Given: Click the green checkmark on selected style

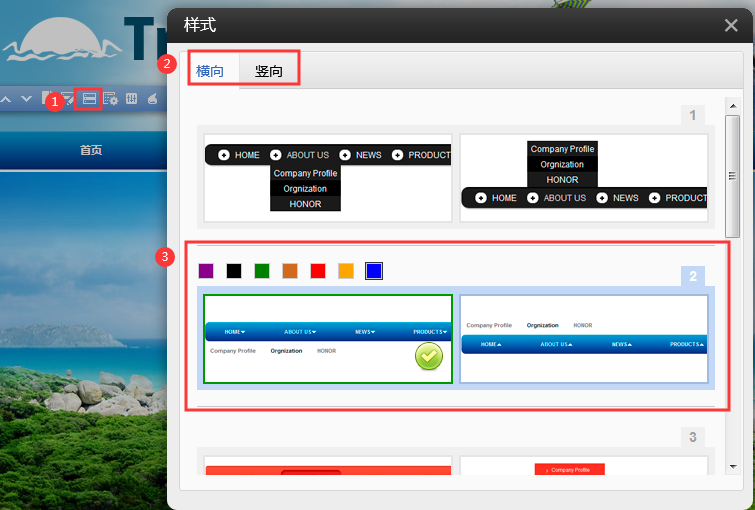Looking at the screenshot, I should (x=428, y=356).
